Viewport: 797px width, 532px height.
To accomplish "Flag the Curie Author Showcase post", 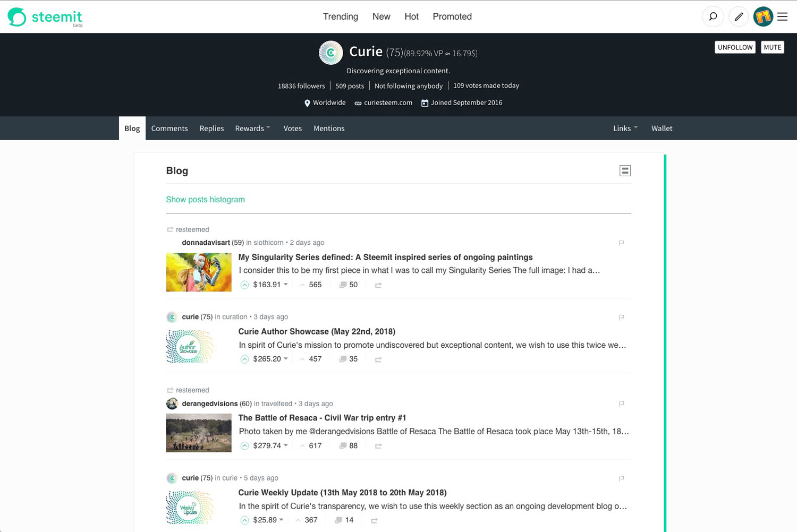I will 621,317.
